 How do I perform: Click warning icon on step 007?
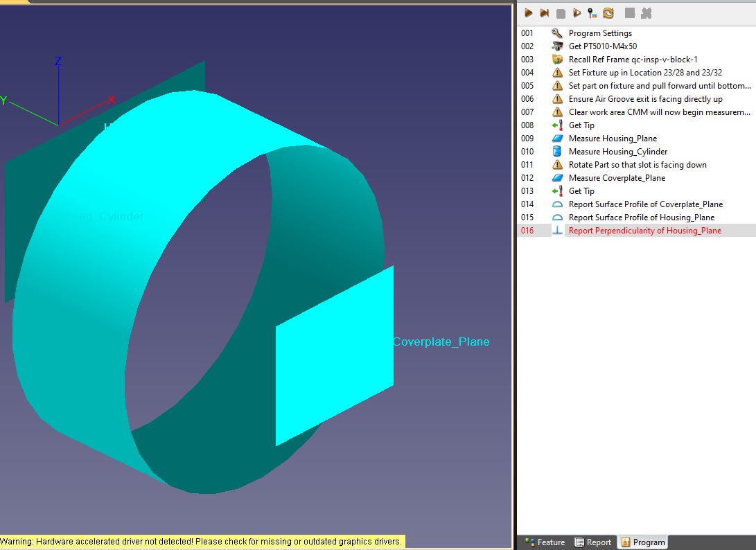[x=557, y=112]
